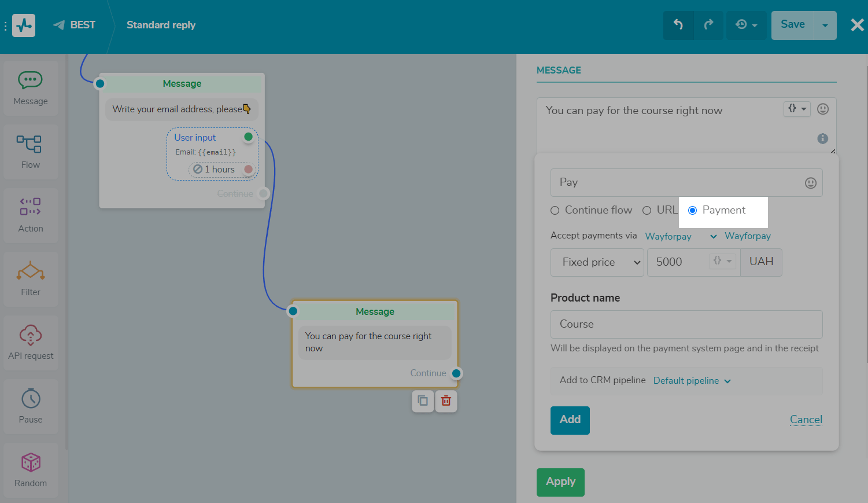Expand the Save options arrow

[825, 25]
